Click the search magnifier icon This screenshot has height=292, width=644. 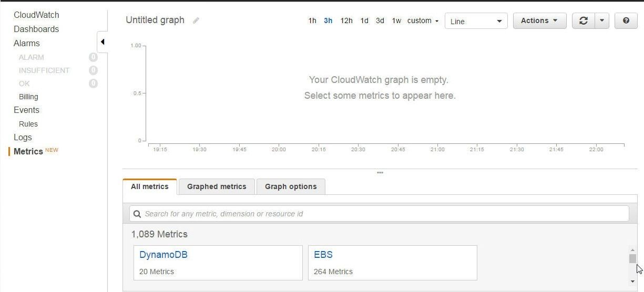(137, 214)
